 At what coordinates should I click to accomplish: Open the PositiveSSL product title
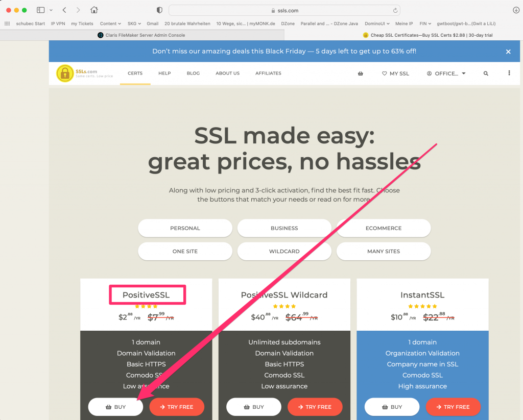point(146,295)
